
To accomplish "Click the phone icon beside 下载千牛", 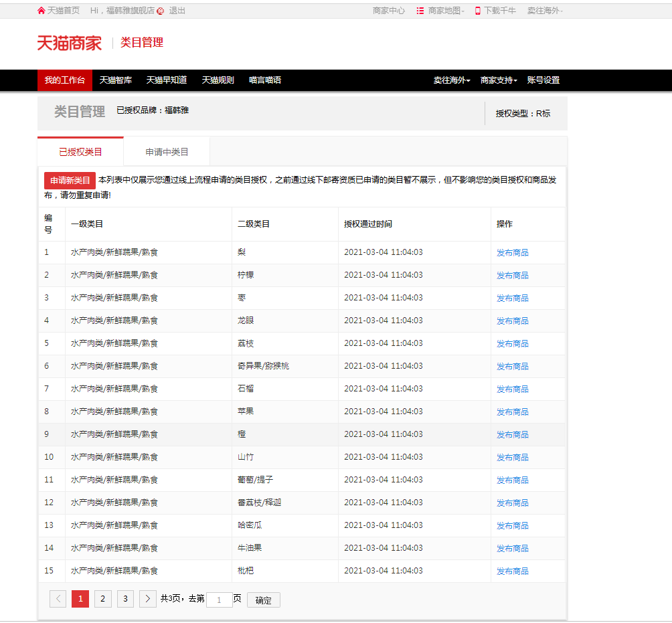I will click(477, 11).
